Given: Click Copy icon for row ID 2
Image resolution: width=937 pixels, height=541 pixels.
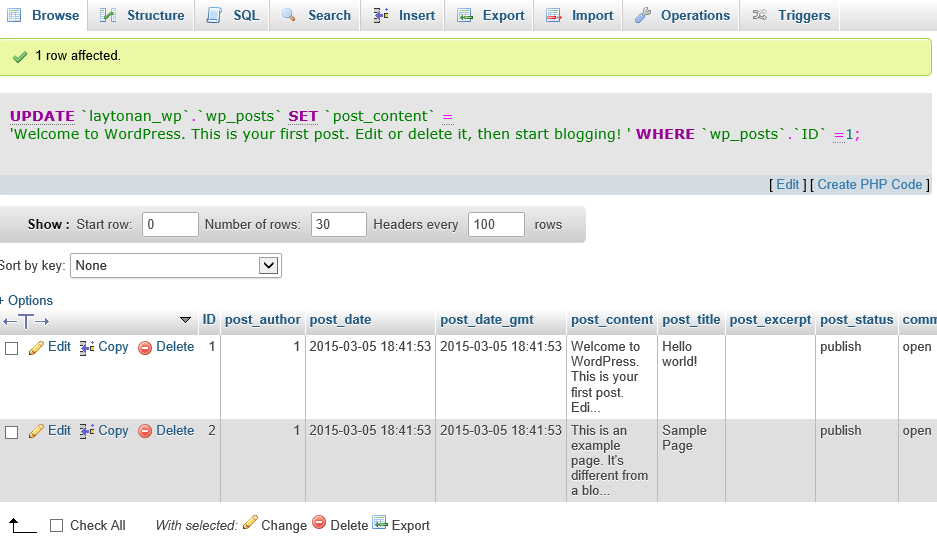Looking at the screenshot, I should tap(87, 431).
